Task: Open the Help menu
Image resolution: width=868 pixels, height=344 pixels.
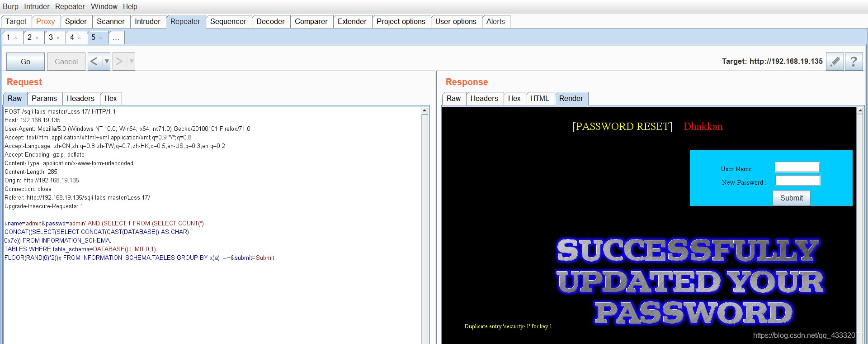Action: (130, 6)
